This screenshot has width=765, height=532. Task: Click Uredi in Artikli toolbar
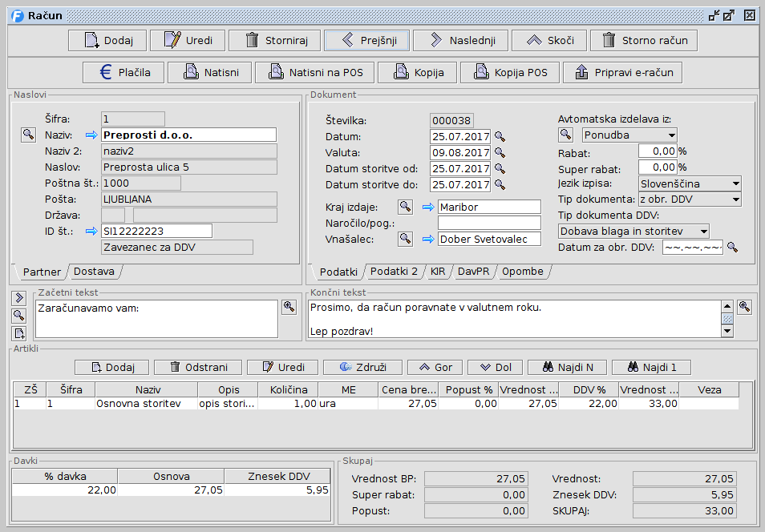(282, 367)
